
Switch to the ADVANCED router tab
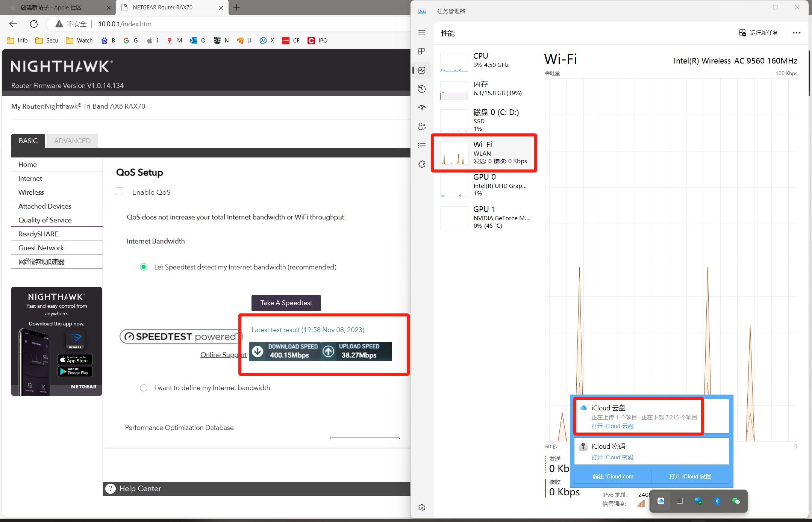tap(72, 141)
